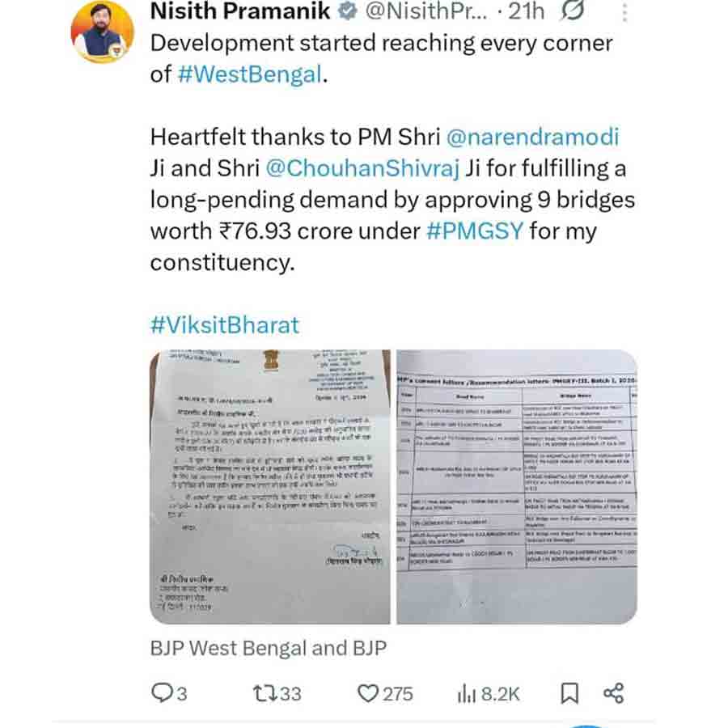Image resolution: width=728 pixels, height=728 pixels.
Task: Open the @narendramodi mention
Action: 532,137
